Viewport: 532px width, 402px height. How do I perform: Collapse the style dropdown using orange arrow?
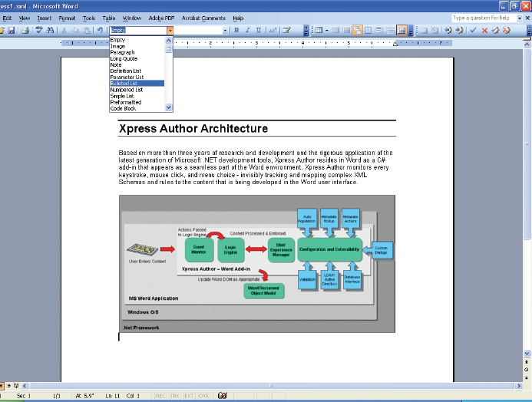[x=170, y=31]
